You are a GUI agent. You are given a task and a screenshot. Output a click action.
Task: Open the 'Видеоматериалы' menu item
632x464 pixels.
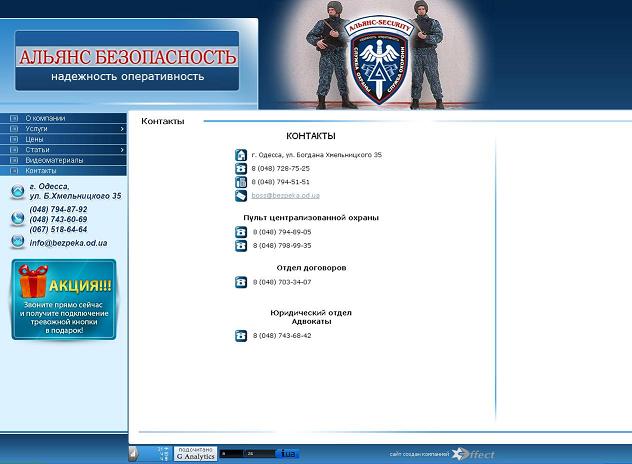point(63,160)
